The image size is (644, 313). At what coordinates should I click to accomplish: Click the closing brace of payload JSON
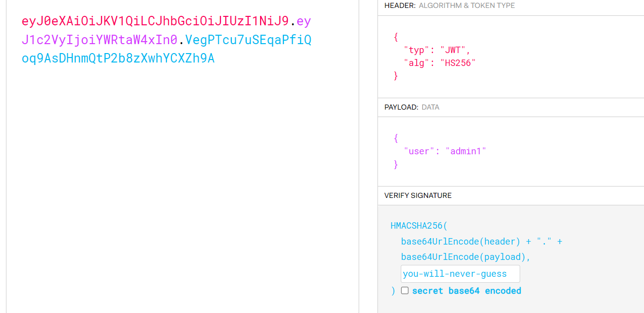(x=396, y=165)
